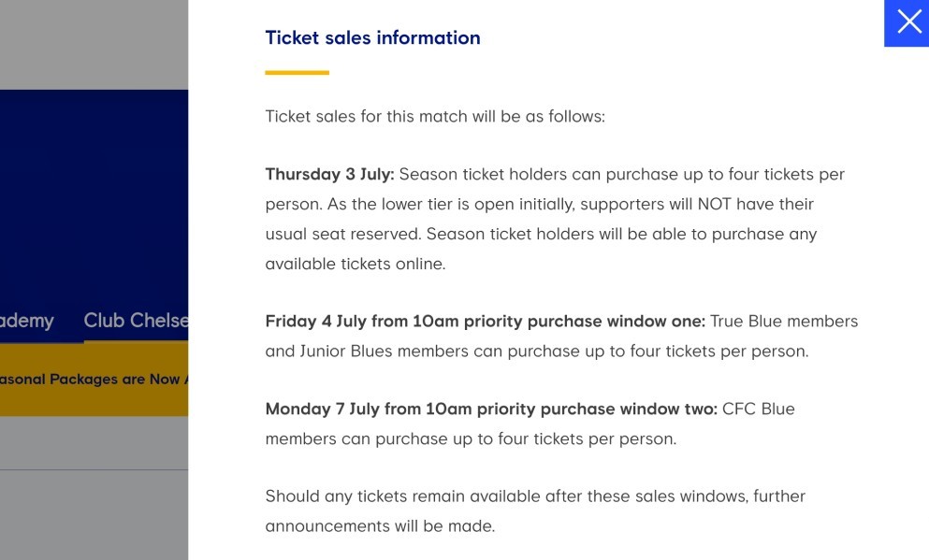Click the Seasonal Packages yellow banner

click(x=94, y=379)
